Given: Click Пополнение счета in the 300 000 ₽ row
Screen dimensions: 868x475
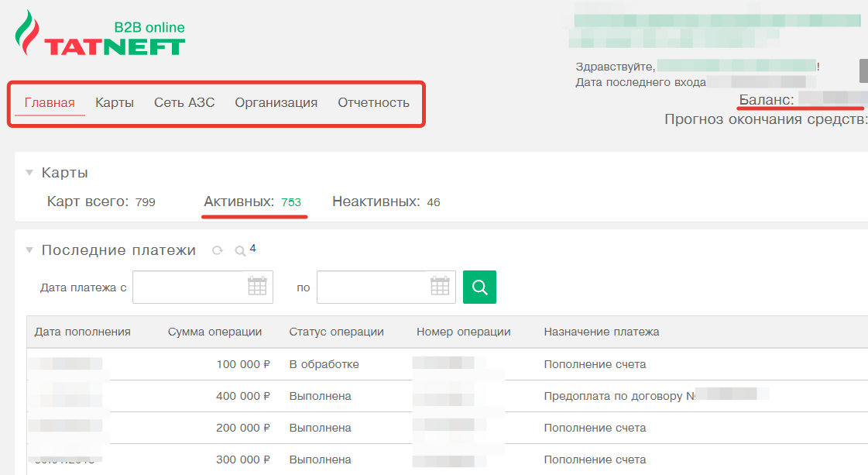Looking at the screenshot, I should 595,460.
